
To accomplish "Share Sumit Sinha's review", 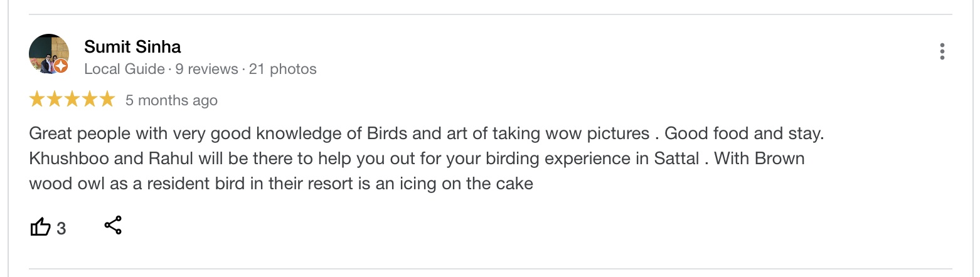I will click(x=113, y=226).
